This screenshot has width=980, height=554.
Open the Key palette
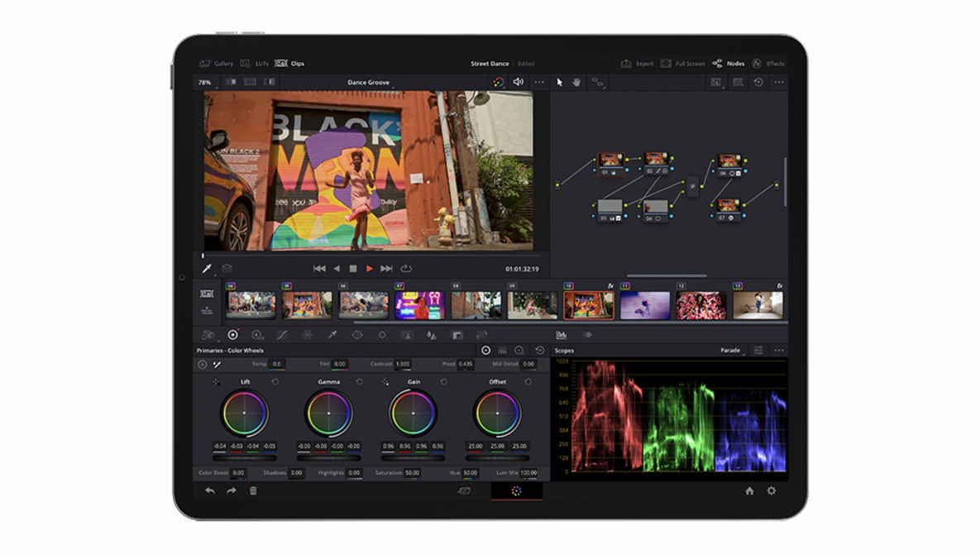coord(457,335)
